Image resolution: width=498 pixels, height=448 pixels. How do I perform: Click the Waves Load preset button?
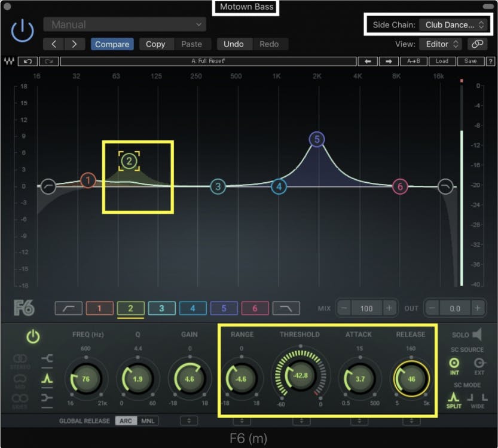coord(441,61)
